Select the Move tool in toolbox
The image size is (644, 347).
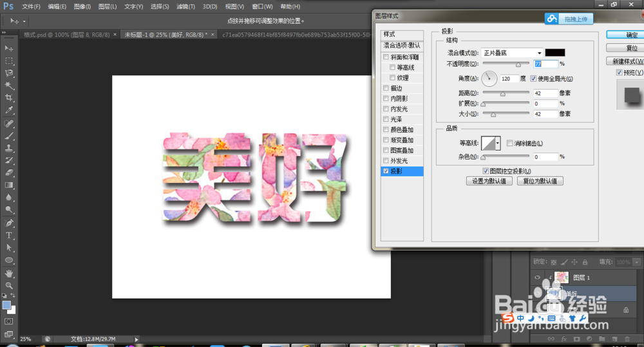pyautogui.click(x=8, y=48)
